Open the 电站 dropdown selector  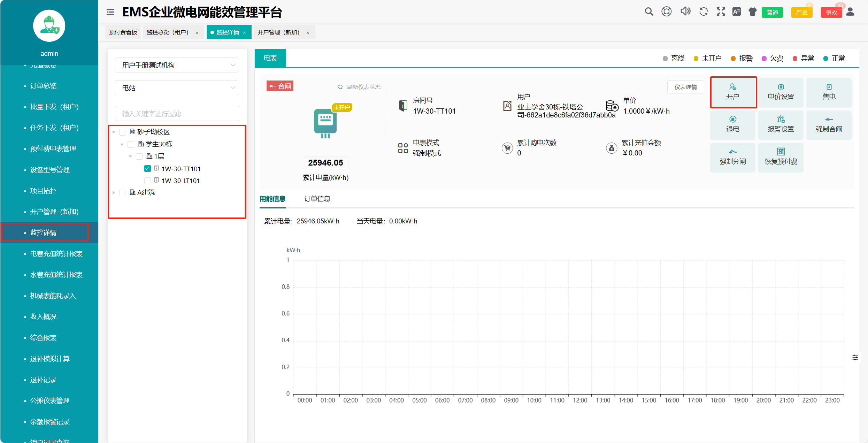(176, 88)
